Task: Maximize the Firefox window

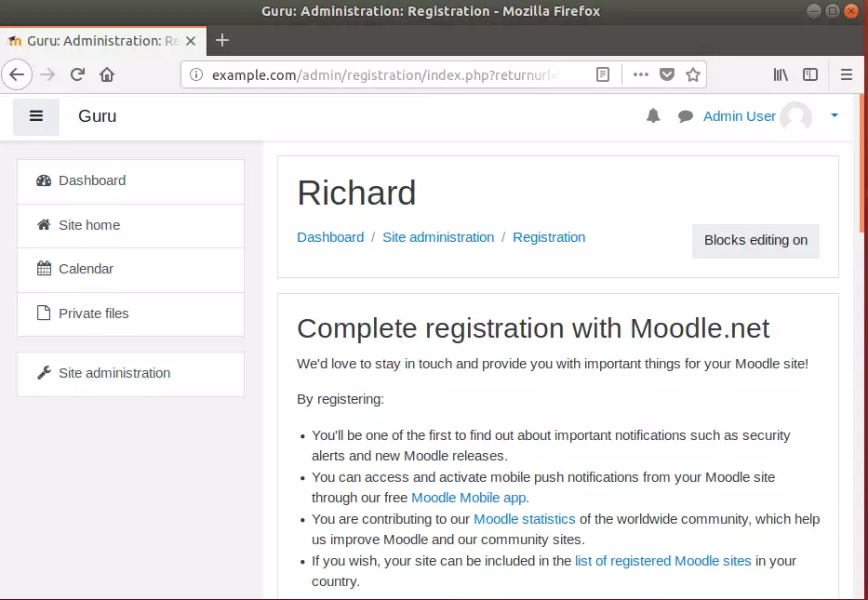Action: [832, 10]
